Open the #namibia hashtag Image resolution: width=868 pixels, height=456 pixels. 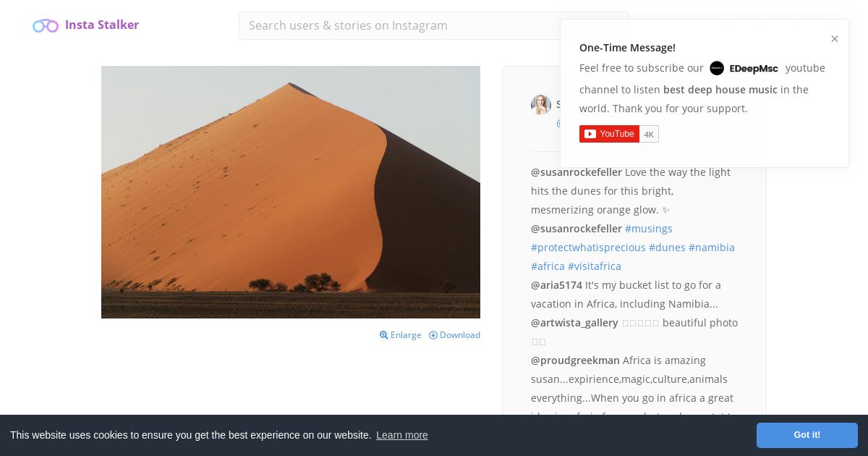click(712, 248)
